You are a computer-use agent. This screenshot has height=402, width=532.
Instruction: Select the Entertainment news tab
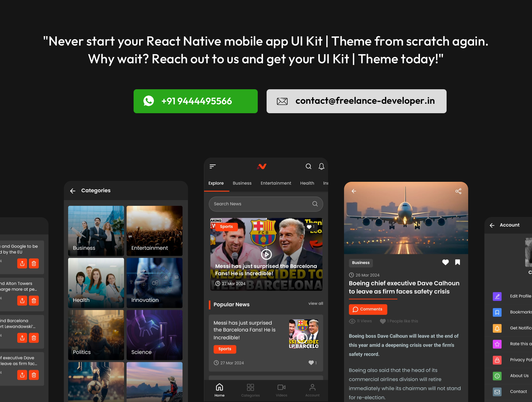click(x=276, y=183)
